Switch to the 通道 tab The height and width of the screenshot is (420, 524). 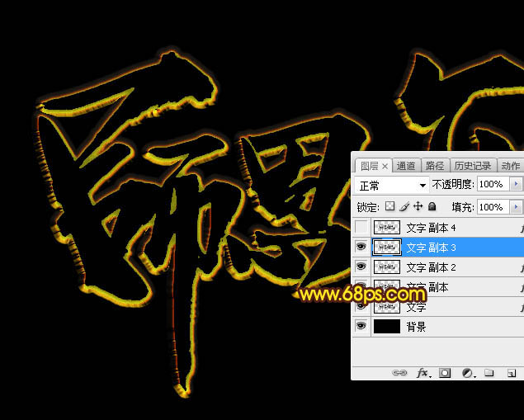click(x=406, y=166)
